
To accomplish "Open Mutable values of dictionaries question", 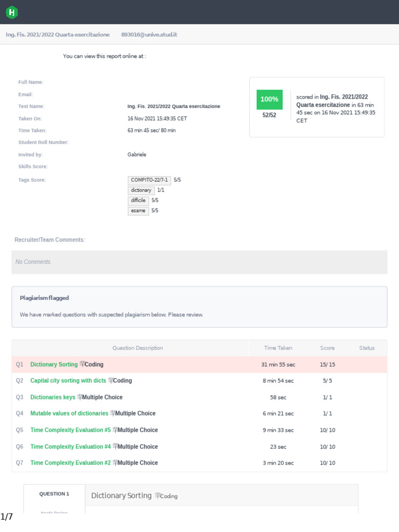I will 69,414.
